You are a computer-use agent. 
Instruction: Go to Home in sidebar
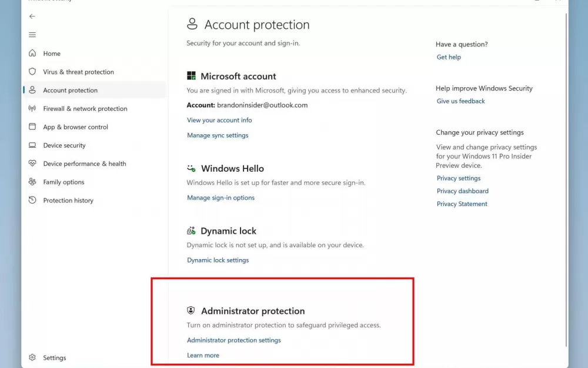(52, 54)
